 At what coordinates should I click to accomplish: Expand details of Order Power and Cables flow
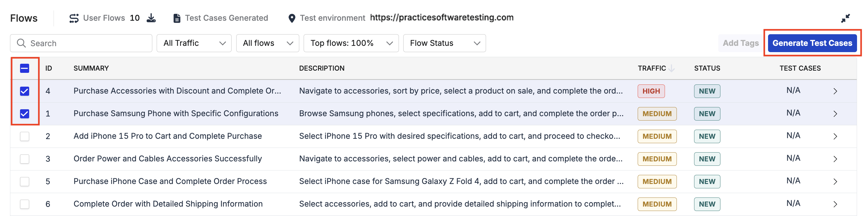coord(835,159)
